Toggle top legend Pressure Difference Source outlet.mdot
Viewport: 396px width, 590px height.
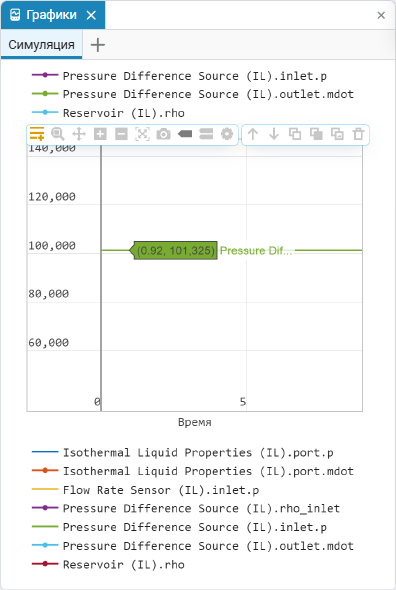click(x=193, y=94)
